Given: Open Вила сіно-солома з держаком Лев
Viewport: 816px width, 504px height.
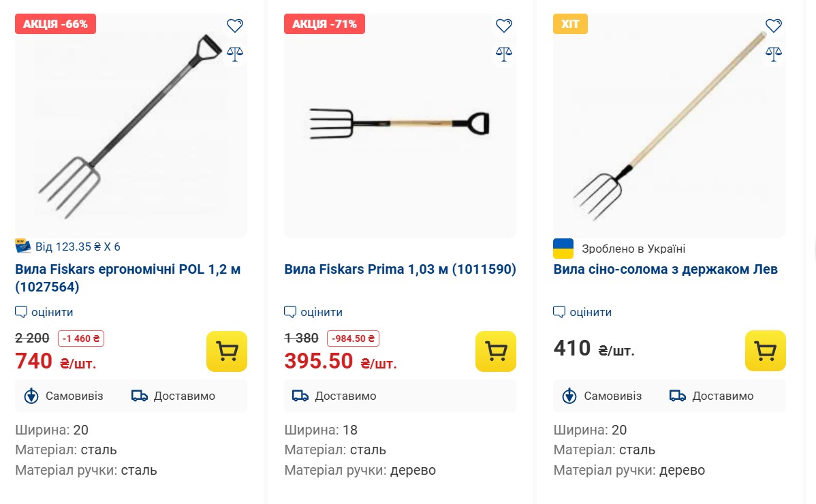Looking at the screenshot, I should click(x=665, y=269).
